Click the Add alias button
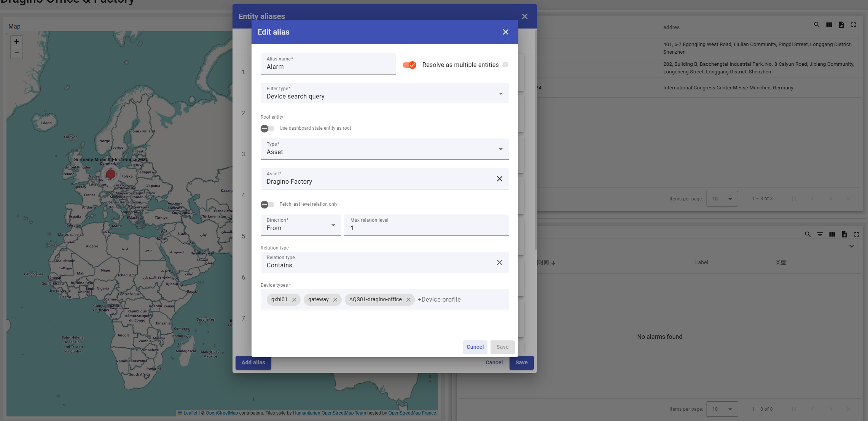Viewport: 868px width, 421px height. coord(253,362)
